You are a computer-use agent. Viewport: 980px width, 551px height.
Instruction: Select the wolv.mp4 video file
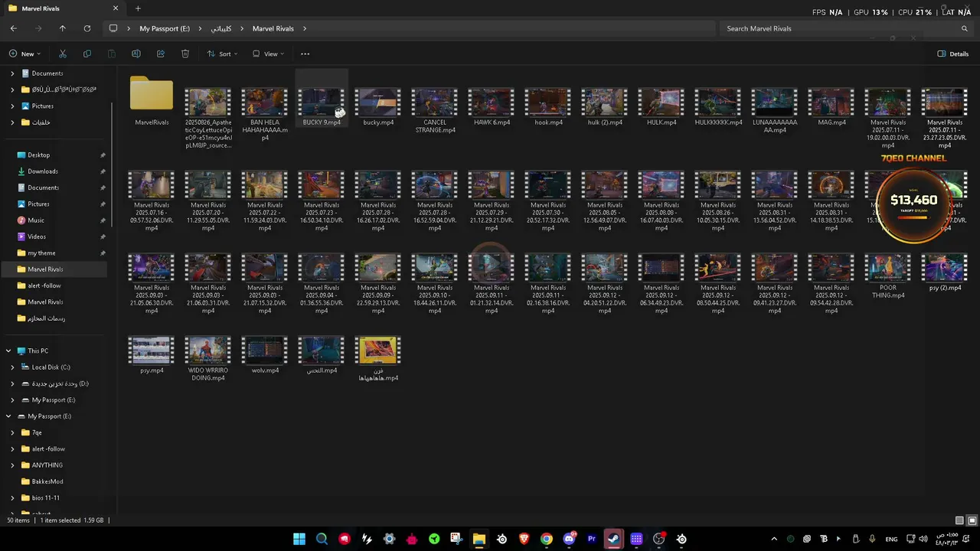[x=265, y=354]
